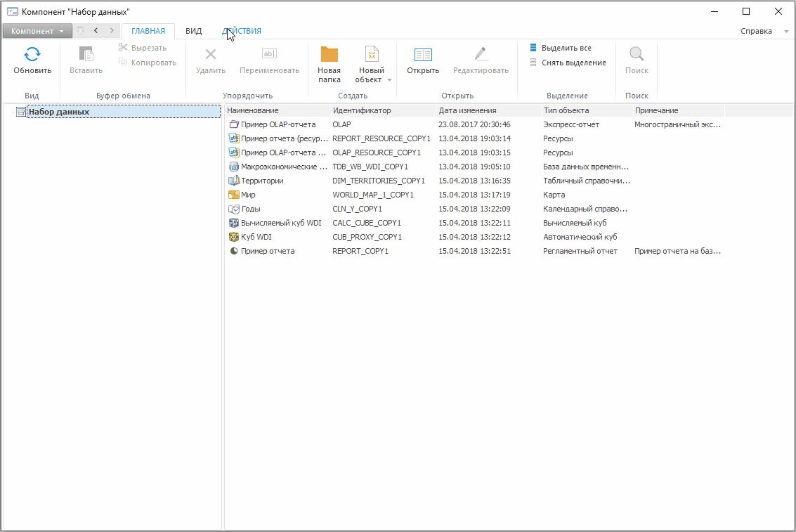Image resolution: width=796 pixels, height=532 pixels.
Task: Click the Переименовать icon
Action: [269, 53]
